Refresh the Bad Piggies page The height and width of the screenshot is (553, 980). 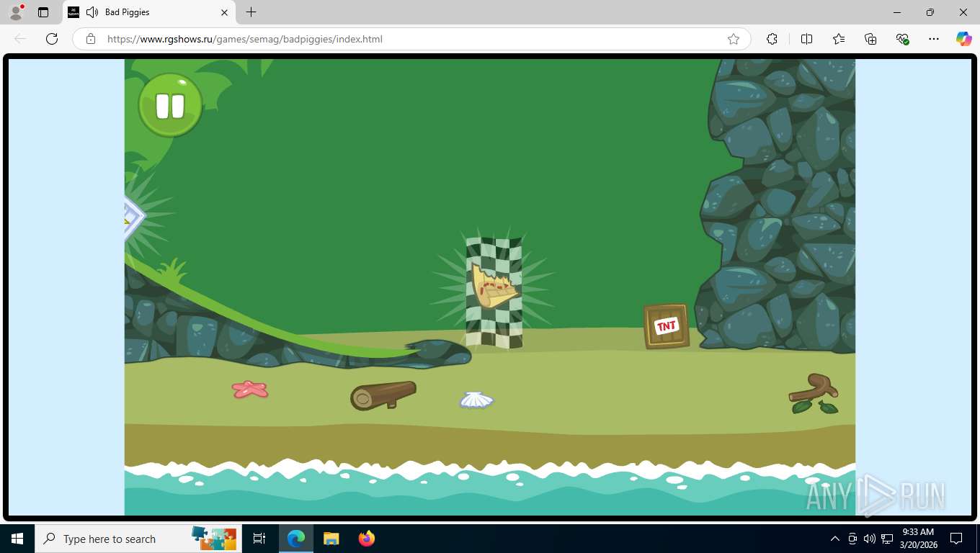pos(52,39)
